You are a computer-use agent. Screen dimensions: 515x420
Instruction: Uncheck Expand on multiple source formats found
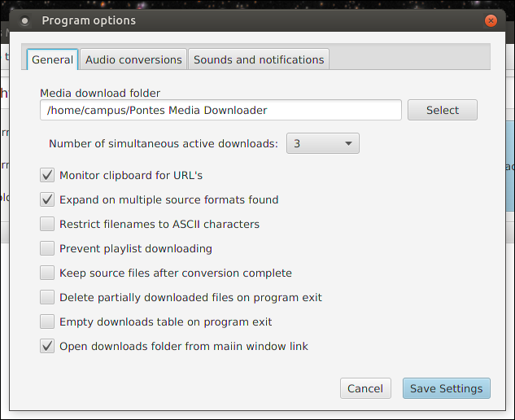(47, 199)
